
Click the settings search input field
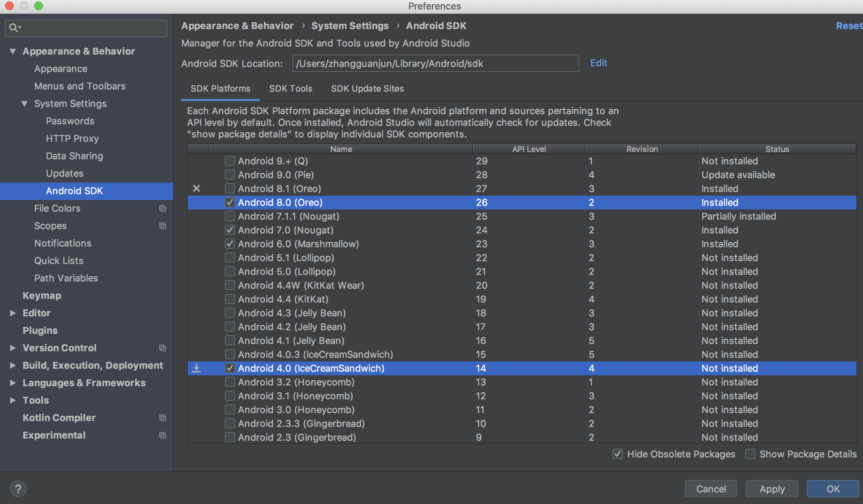tap(86, 28)
